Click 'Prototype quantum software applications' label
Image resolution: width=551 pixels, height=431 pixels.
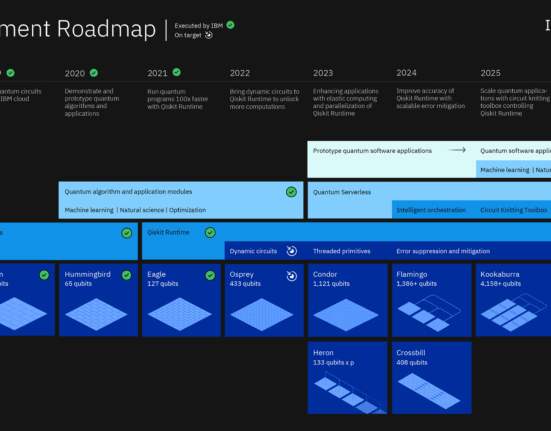point(372,151)
